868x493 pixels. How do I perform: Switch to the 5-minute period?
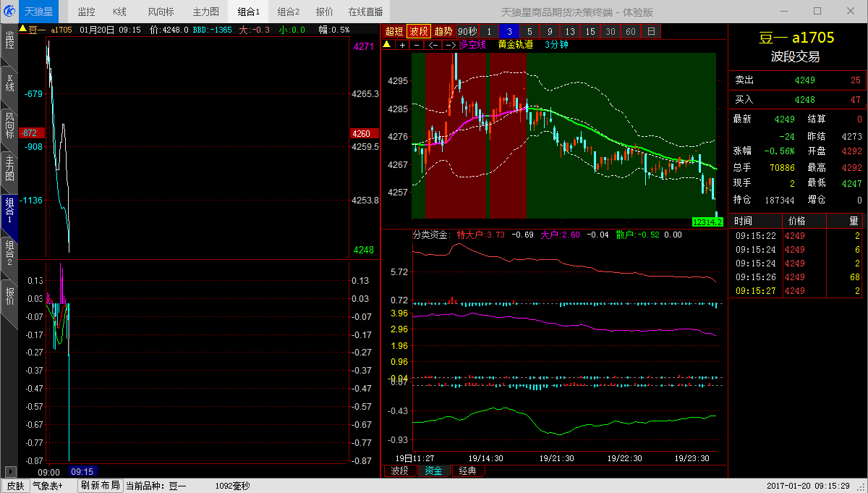tap(529, 31)
